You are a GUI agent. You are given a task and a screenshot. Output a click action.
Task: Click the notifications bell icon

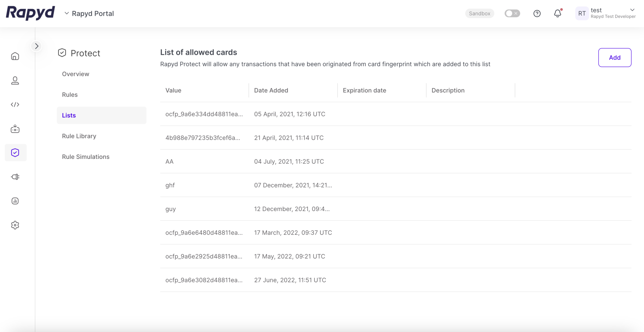pyautogui.click(x=558, y=13)
